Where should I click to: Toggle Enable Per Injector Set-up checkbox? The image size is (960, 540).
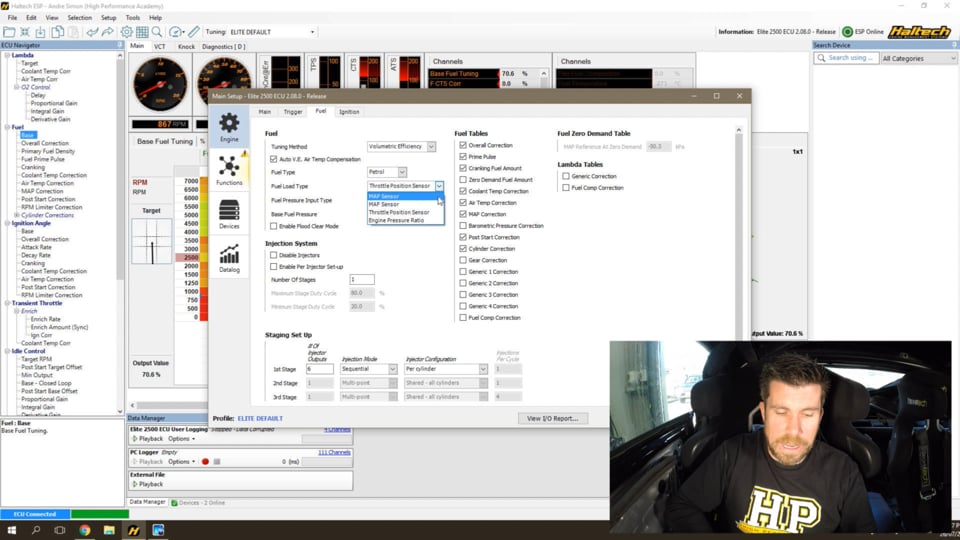[x=274, y=267]
